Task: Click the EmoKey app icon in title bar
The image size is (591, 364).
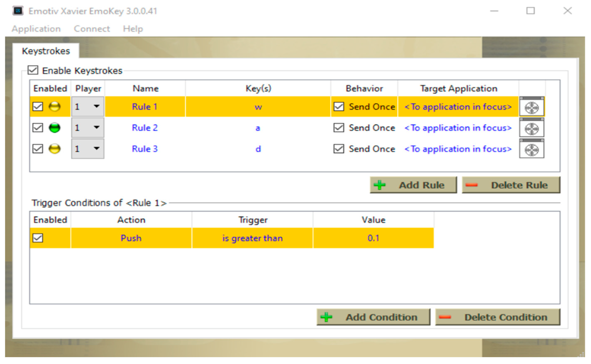Action: pos(18,11)
